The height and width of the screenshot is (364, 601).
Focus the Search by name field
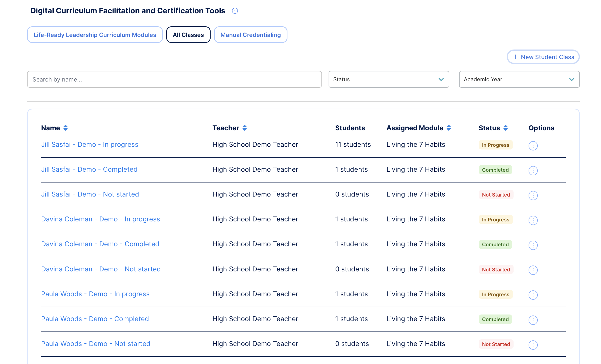[174, 79]
